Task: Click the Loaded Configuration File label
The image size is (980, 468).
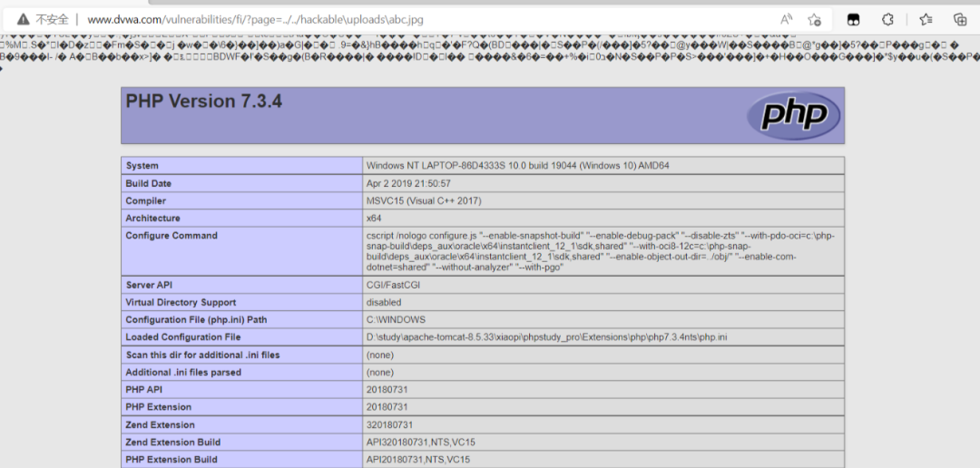Action: click(x=183, y=336)
